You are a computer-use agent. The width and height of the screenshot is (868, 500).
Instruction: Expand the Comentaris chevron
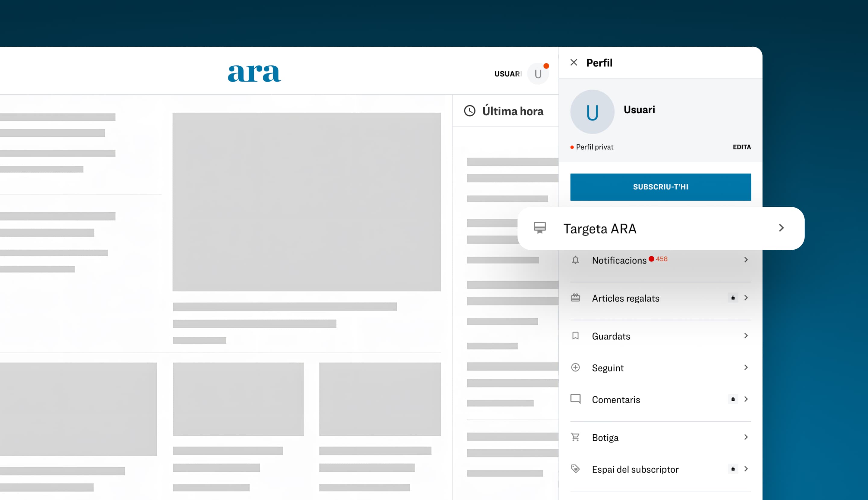pyautogui.click(x=746, y=399)
